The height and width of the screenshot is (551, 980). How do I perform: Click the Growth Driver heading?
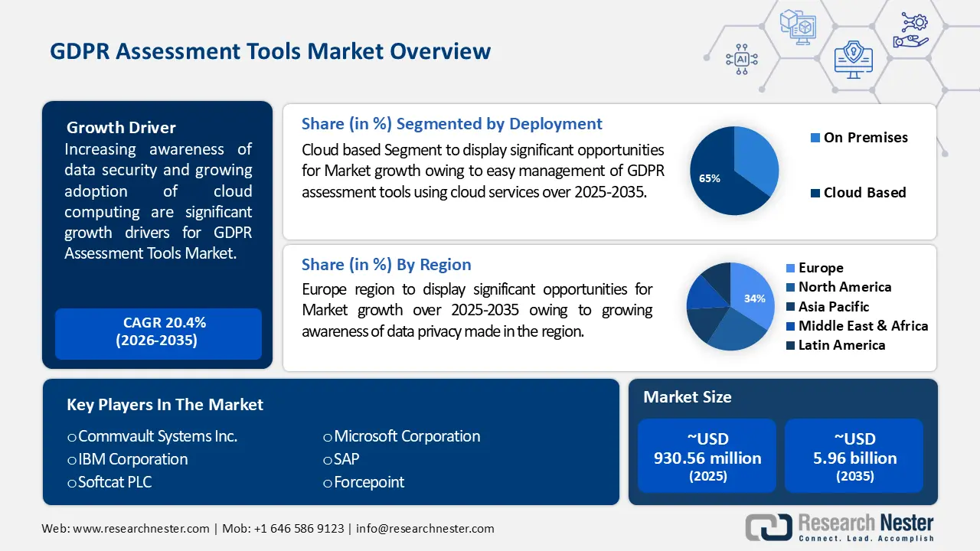(121, 128)
